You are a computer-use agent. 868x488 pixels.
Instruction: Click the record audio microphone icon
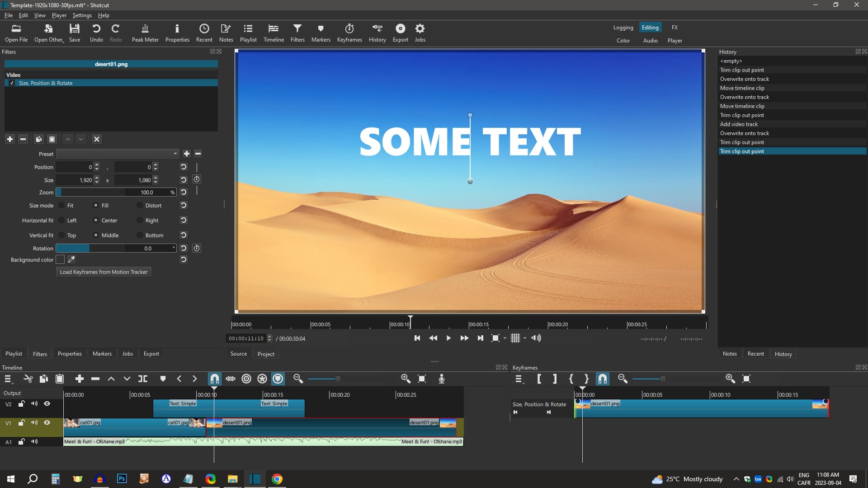[x=442, y=379]
